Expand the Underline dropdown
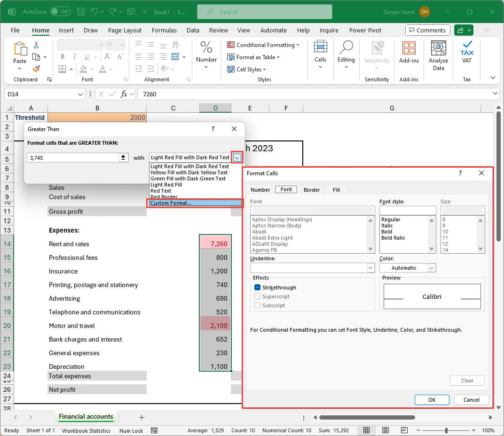Screen dimensions: 504x436 370,268
